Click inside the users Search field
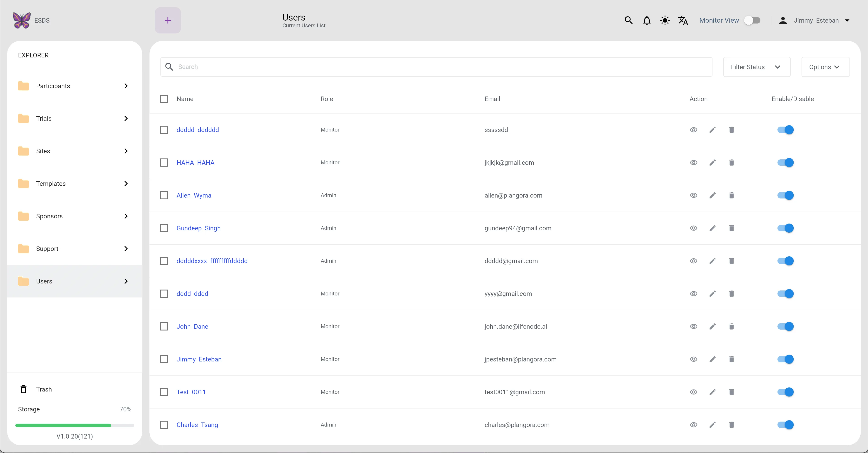The image size is (868, 453). [436, 67]
